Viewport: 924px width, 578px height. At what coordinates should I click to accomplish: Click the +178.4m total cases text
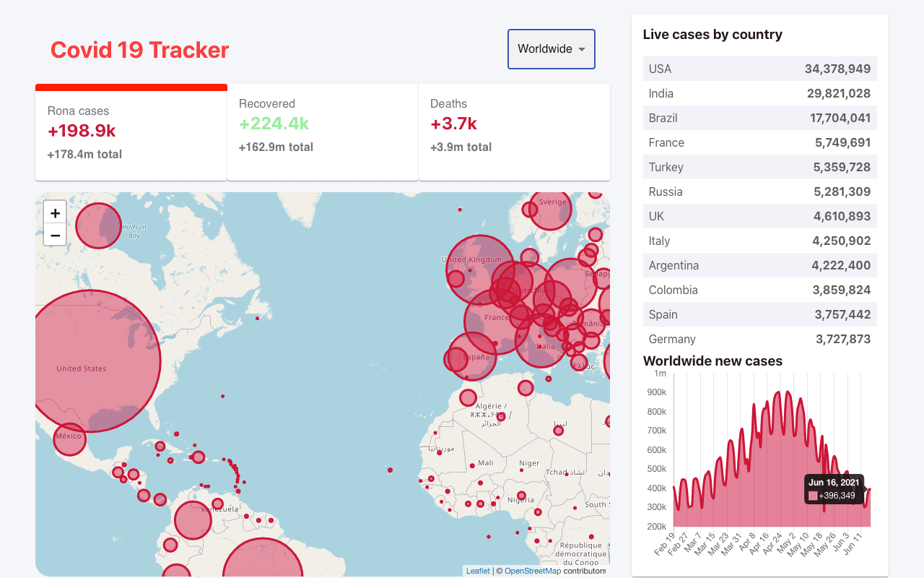click(84, 154)
